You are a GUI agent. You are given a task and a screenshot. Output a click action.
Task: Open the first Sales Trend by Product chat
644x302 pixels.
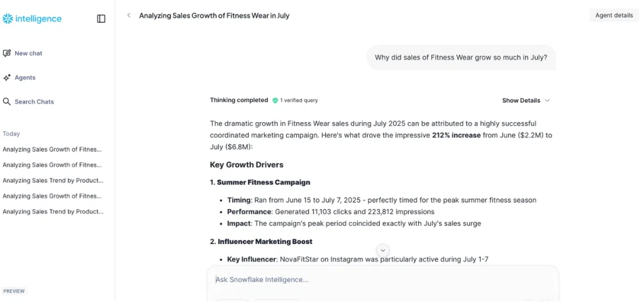tap(53, 181)
